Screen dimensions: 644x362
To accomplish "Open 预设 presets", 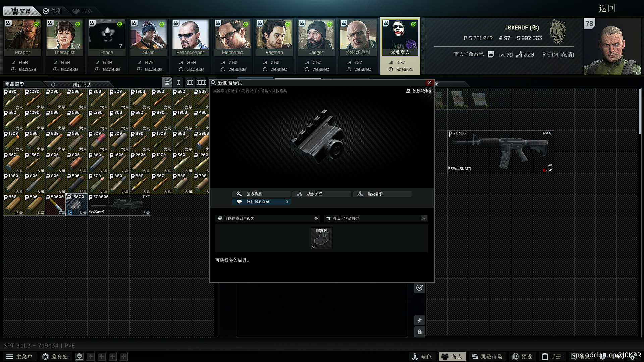I will (523, 357).
